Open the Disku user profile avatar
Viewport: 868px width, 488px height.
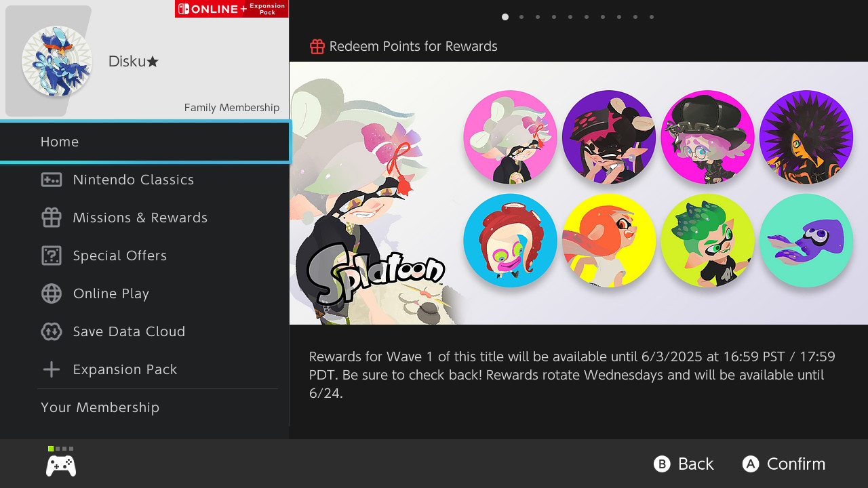point(57,61)
